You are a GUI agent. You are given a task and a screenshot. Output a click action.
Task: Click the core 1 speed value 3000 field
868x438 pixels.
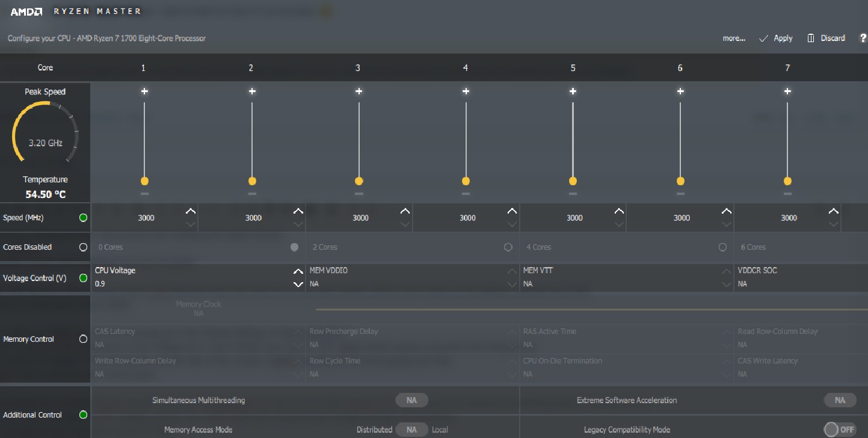pos(146,218)
